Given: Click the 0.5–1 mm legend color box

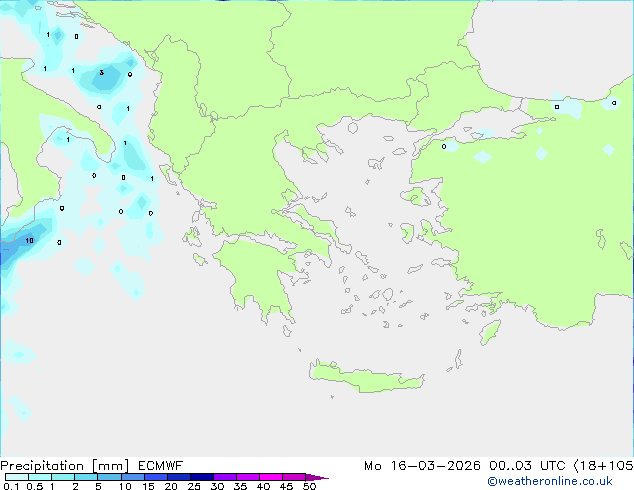Looking at the screenshot, I should [x=40, y=477].
